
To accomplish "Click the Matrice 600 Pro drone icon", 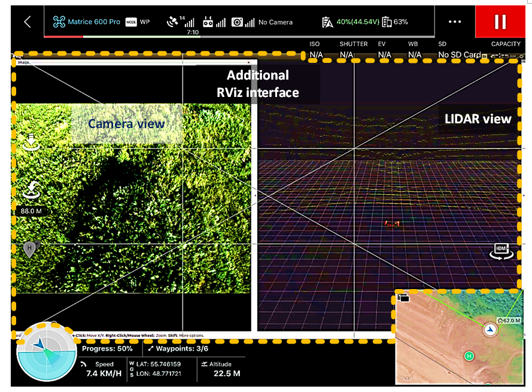I will [x=59, y=22].
